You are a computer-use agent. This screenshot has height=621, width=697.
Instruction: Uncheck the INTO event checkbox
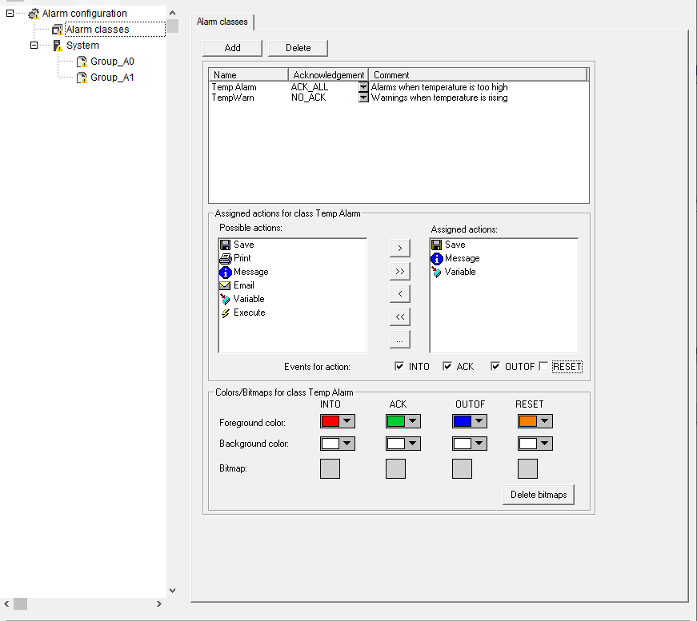pos(400,367)
